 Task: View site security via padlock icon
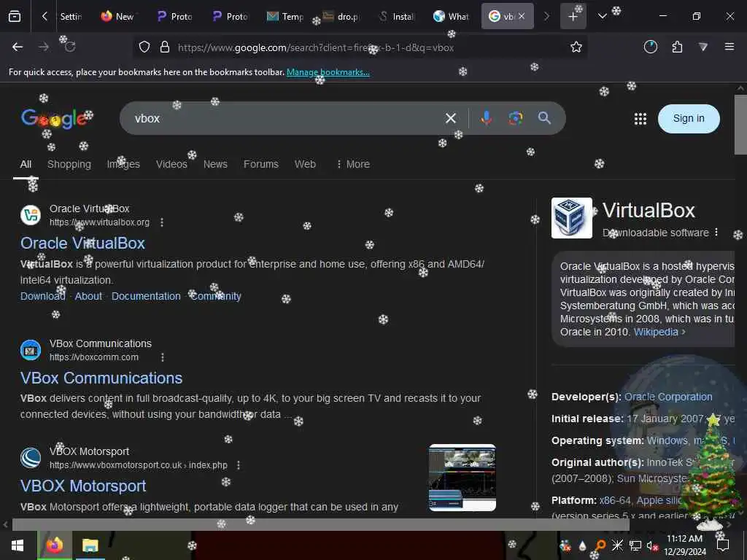coord(165,47)
